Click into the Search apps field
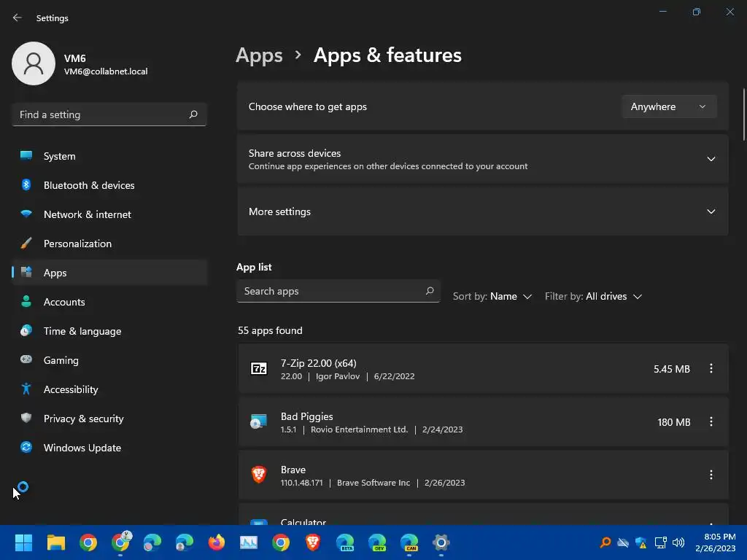Viewport: 747px width, 560px height. (x=338, y=291)
